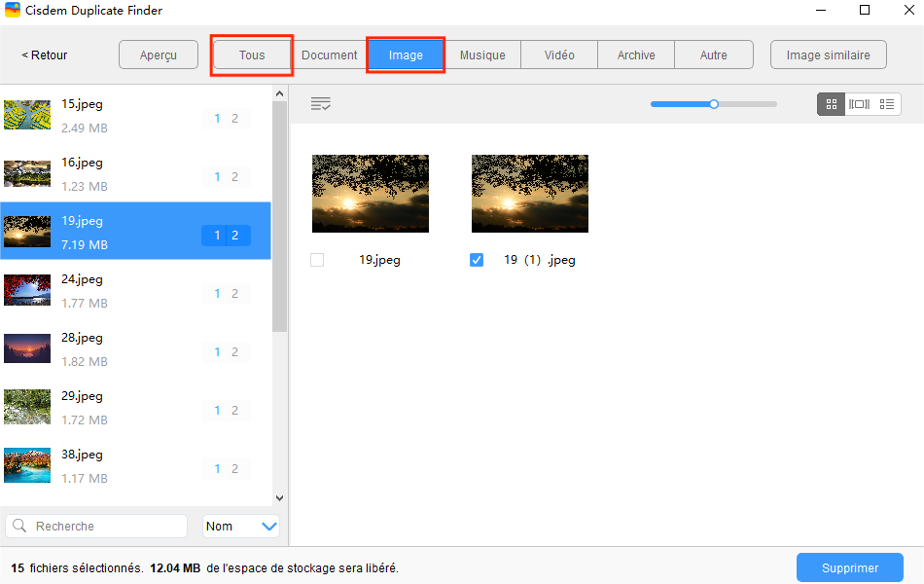924x584 pixels.
Task: Open the Autre tab
Action: (714, 55)
